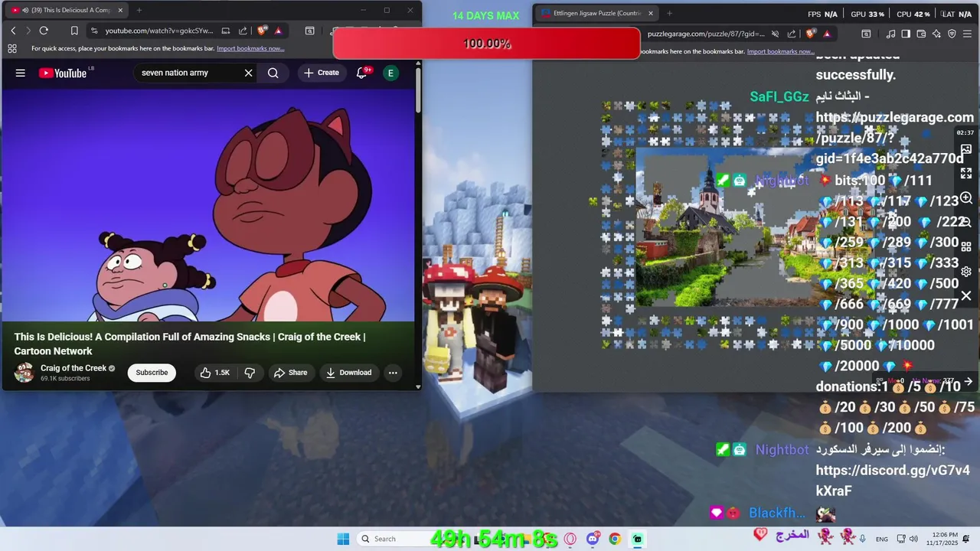Image resolution: width=980 pixels, height=551 pixels.
Task: Clear the "seven nation army" search text
Action: pyautogui.click(x=248, y=73)
